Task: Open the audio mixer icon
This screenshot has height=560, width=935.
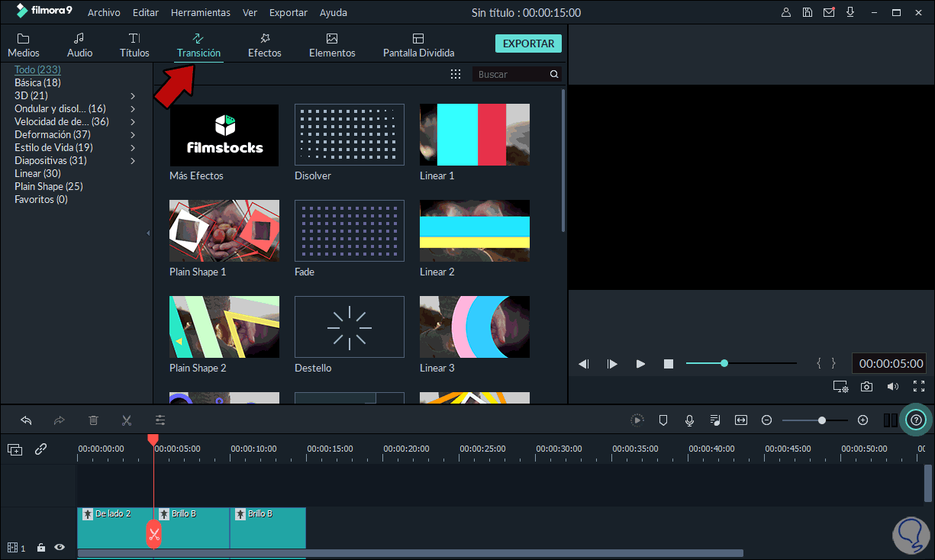Action: (714, 420)
